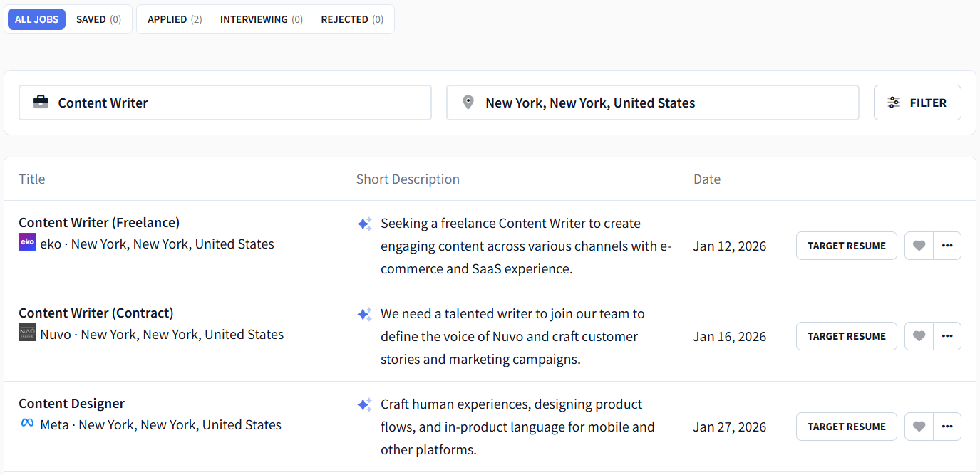Click the Jan 12, 2026 date

[730, 246]
